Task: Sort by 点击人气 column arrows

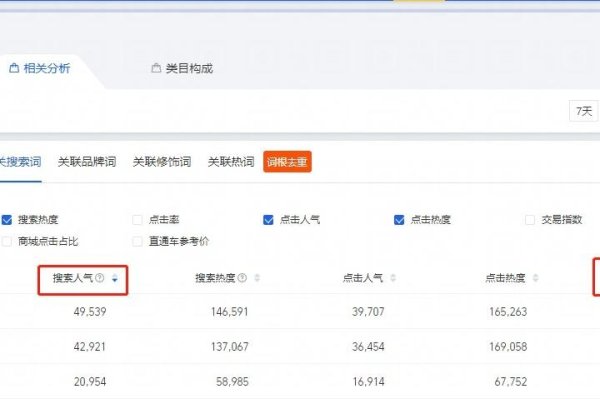Action: (393, 278)
